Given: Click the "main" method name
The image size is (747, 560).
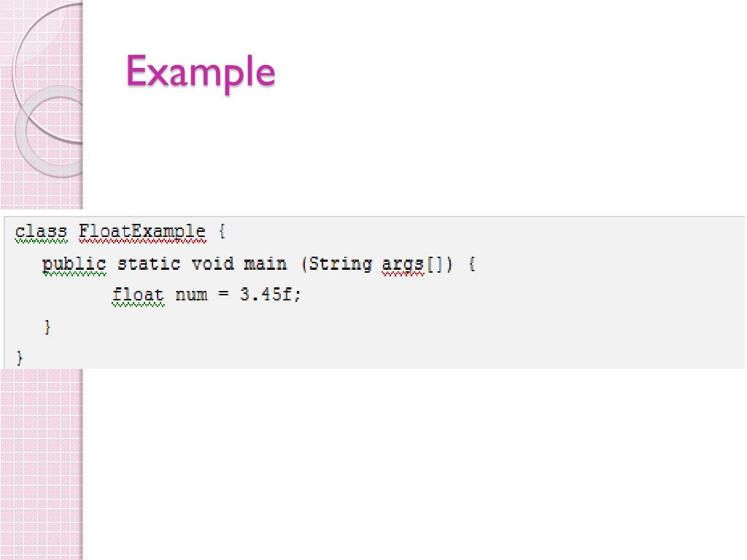Looking at the screenshot, I should click(x=266, y=263).
